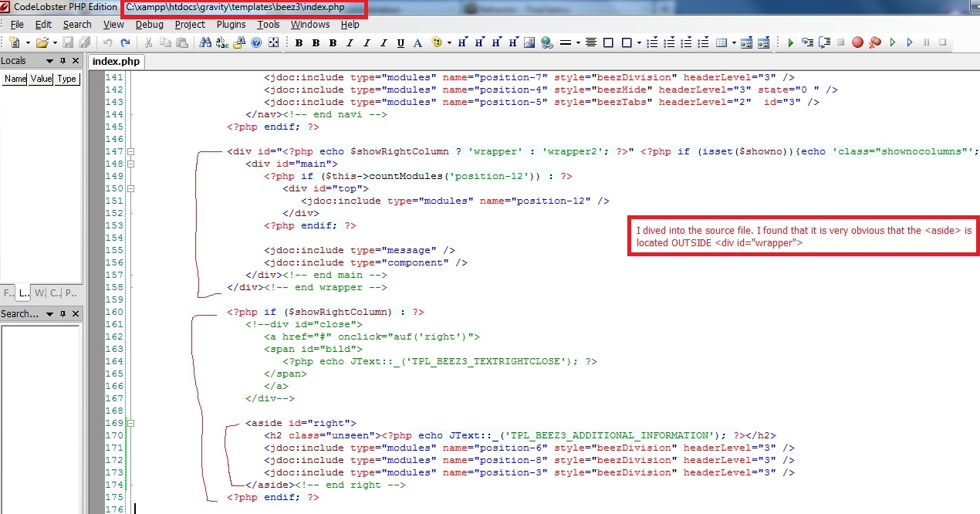The image size is (980, 514).
Task: Click the font color A icon
Action: point(417,42)
